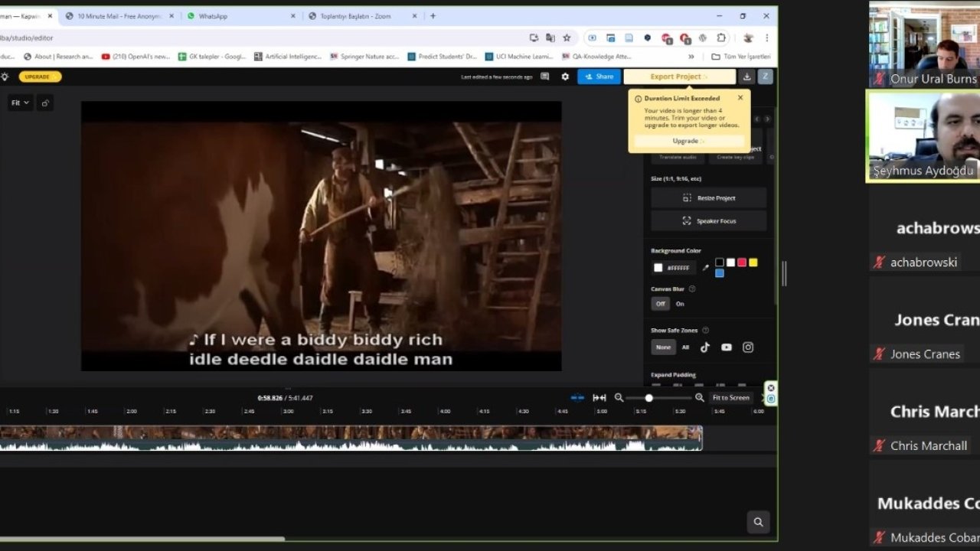Switch to 10 Minute Mail tab
Screen dimensions: 980x551
(x=119, y=16)
